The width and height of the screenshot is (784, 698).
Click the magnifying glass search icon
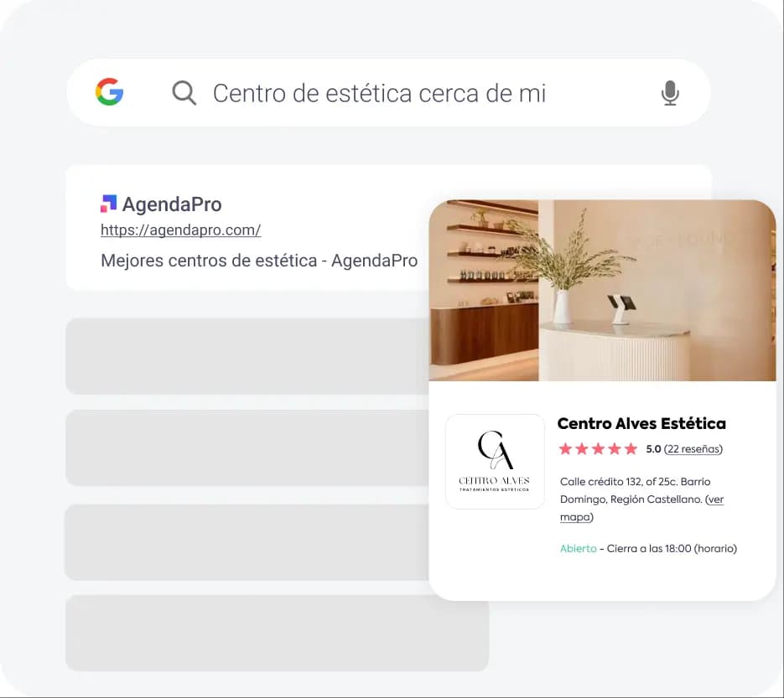(184, 93)
